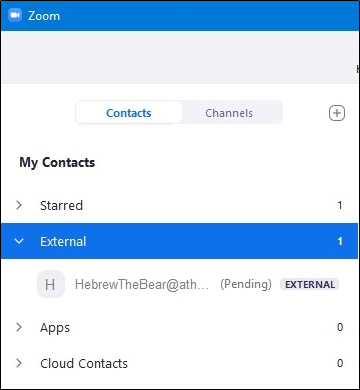Expand the Cloud Contacts chevron
This screenshot has width=360, height=390.
tap(19, 363)
